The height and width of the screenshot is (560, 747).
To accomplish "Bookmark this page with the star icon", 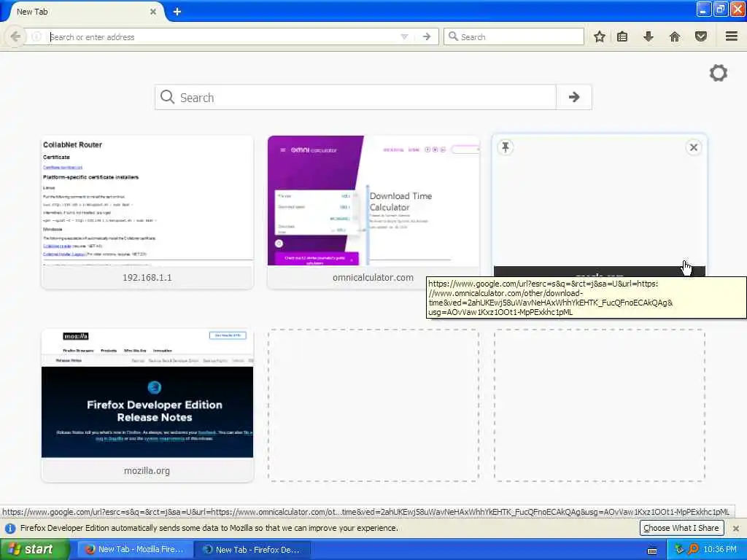I will [x=600, y=36].
